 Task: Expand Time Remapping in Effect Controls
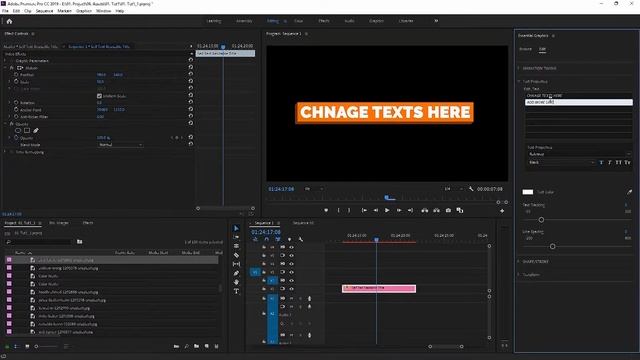pyautogui.click(x=6, y=152)
